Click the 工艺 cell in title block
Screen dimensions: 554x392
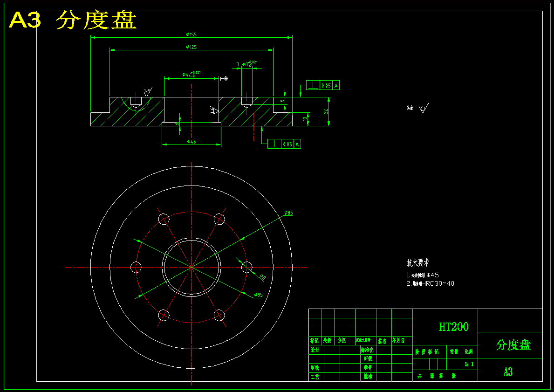[x=315, y=377]
